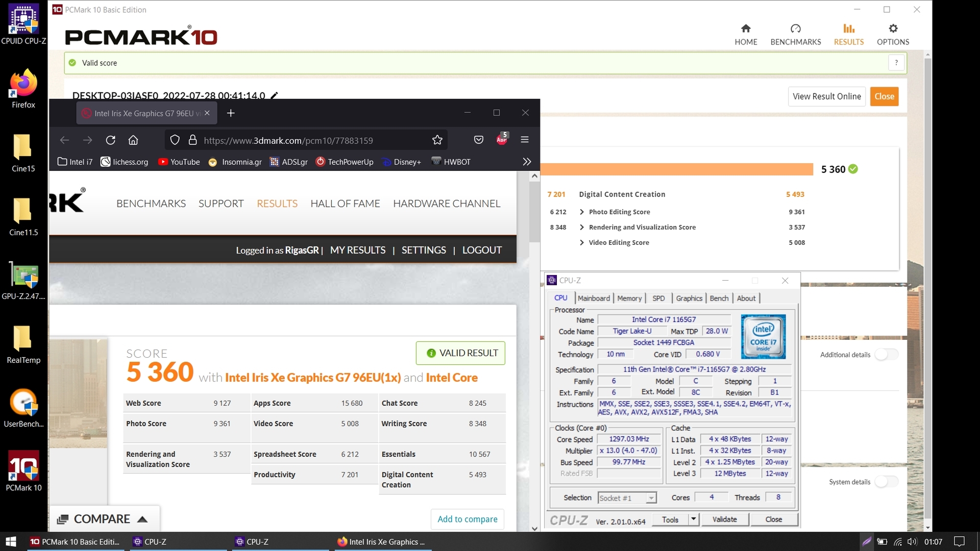
Task: Open Firefox hamburger application menu
Action: tap(524, 139)
